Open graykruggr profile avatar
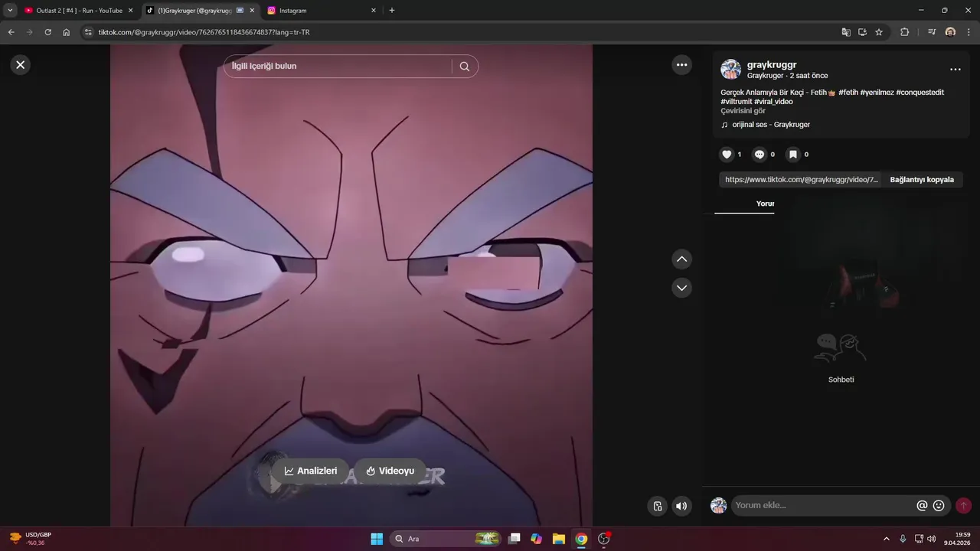The image size is (980, 551). click(x=730, y=70)
